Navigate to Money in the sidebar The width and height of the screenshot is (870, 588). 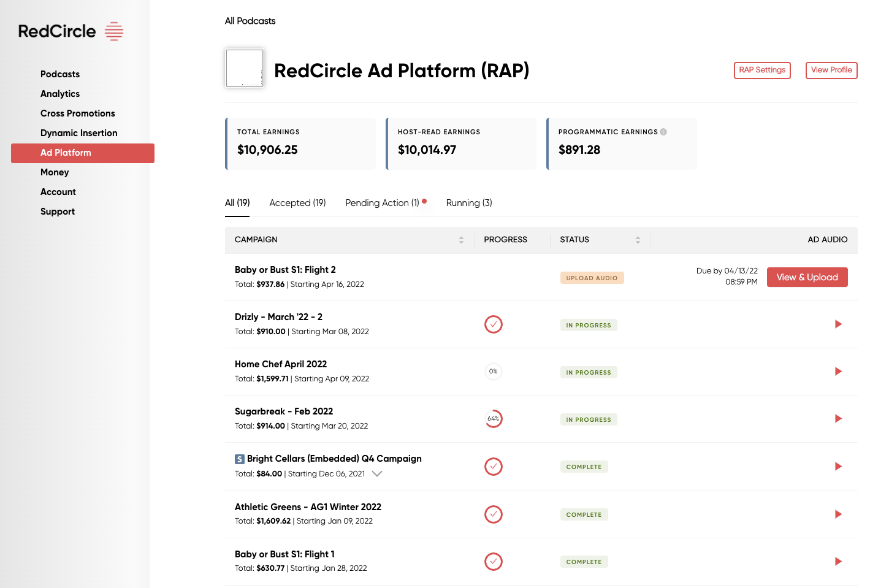coord(55,172)
